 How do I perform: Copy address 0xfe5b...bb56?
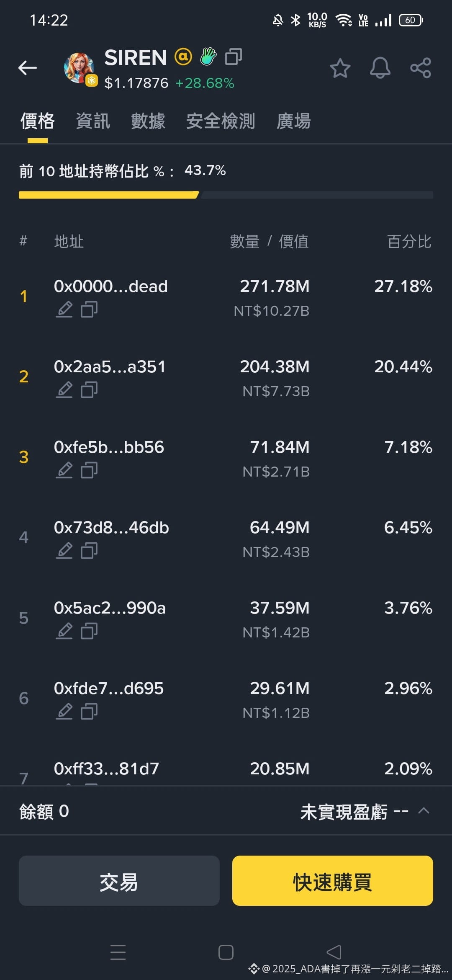(x=89, y=470)
